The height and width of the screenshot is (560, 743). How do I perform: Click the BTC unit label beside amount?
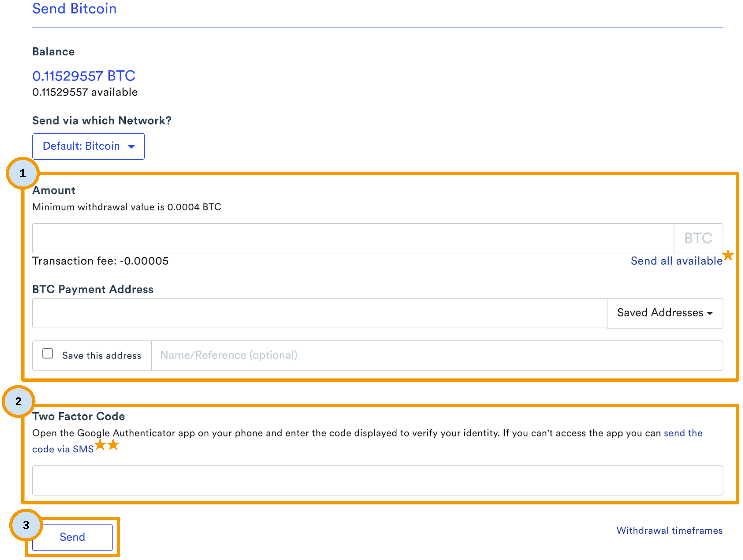698,238
